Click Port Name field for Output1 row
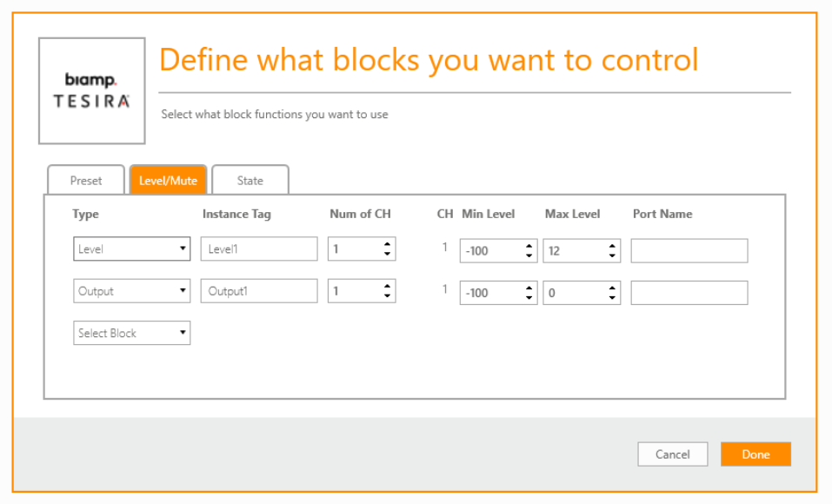The width and height of the screenshot is (832, 504). pyautogui.click(x=689, y=292)
